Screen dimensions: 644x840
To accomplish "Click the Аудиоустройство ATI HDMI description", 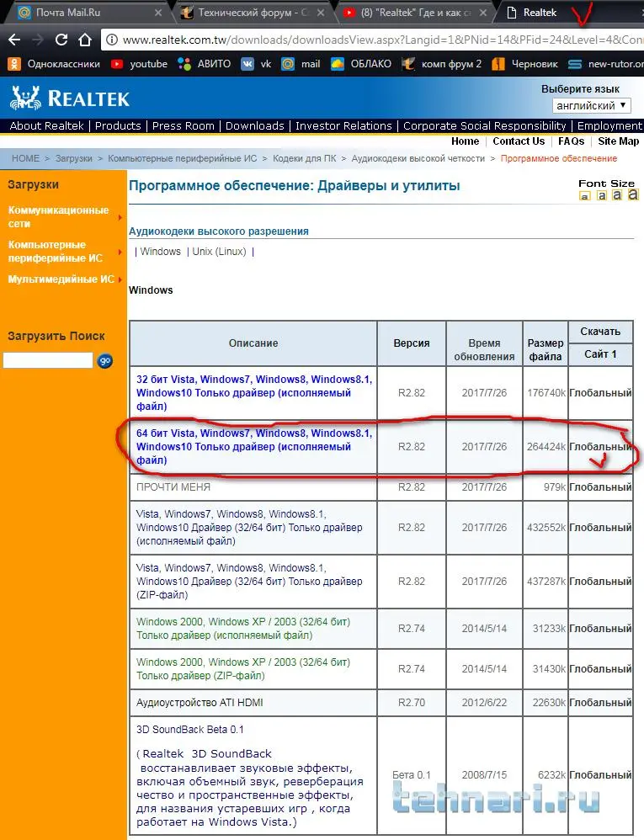I will [200, 702].
